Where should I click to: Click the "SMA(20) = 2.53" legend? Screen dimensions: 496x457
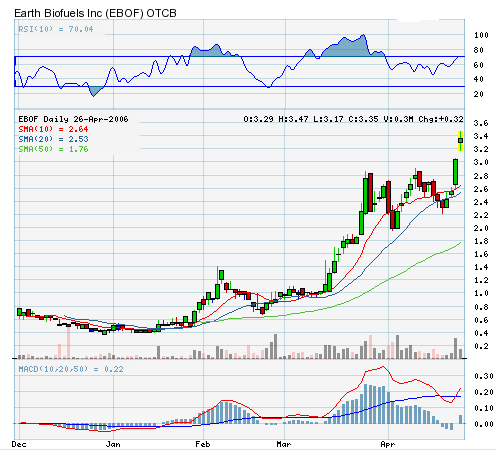tap(53, 139)
